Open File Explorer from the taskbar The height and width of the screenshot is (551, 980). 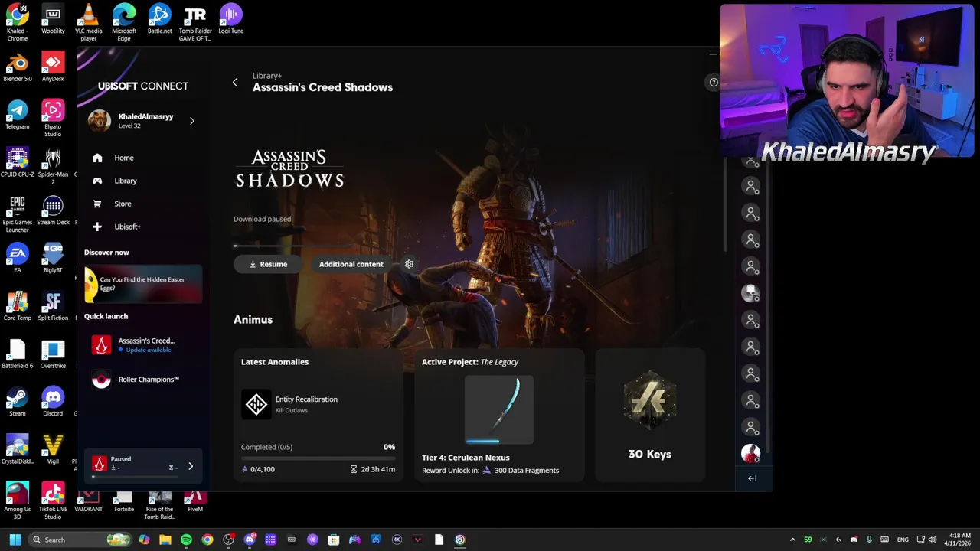click(x=165, y=540)
